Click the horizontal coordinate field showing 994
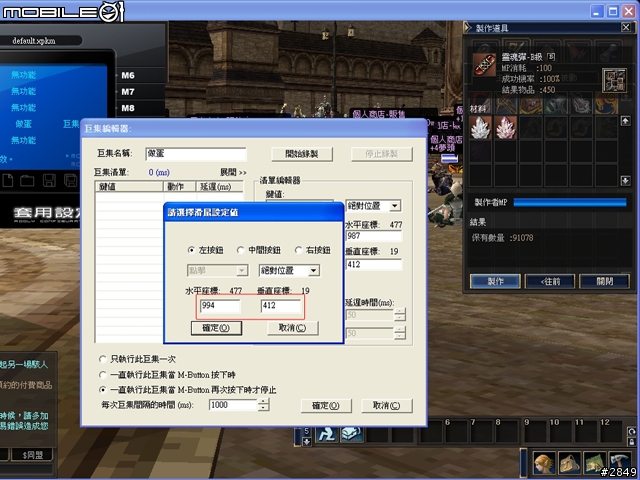Viewport: 640px width, 480px height. [x=220, y=306]
